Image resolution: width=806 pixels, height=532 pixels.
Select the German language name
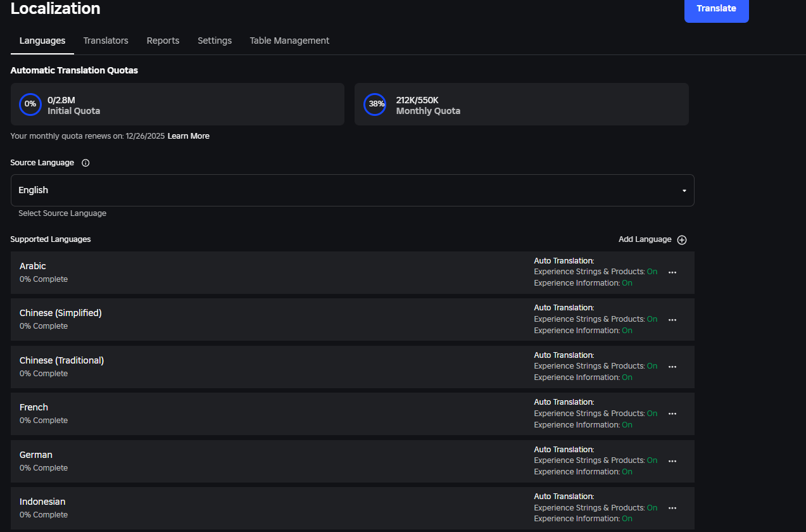pyautogui.click(x=36, y=455)
